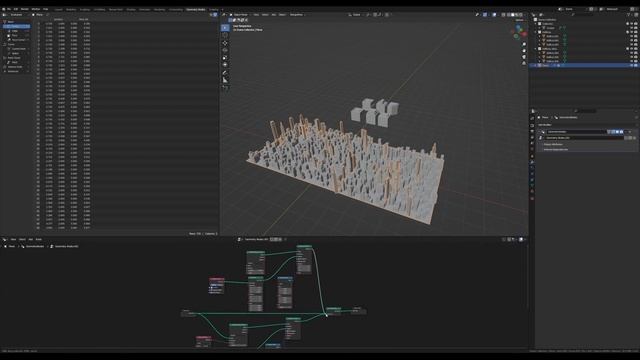
Task: Select the Transform tool in viewport toolbar
Action: coord(225,65)
